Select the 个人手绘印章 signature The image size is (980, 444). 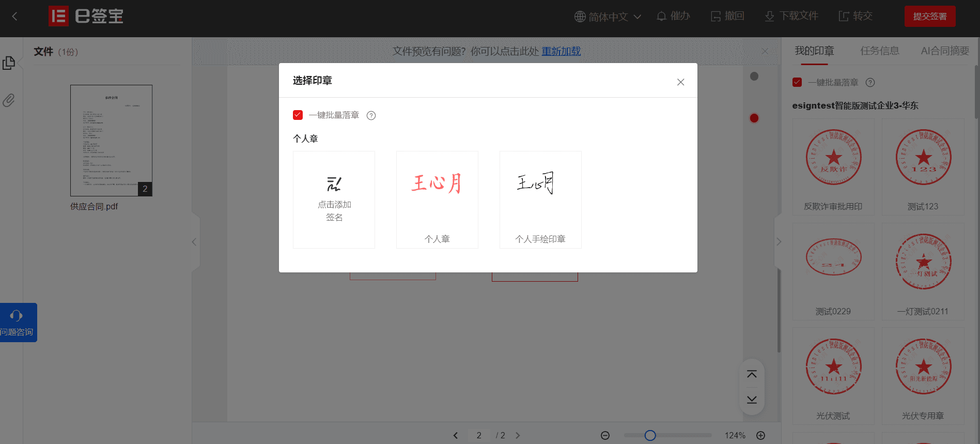point(540,200)
